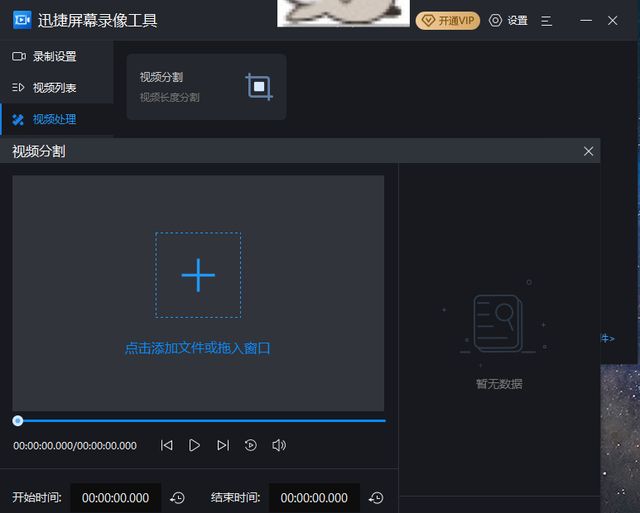Open the 视频分割 video split card
The height and width of the screenshot is (513, 640).
click(206, 87)
